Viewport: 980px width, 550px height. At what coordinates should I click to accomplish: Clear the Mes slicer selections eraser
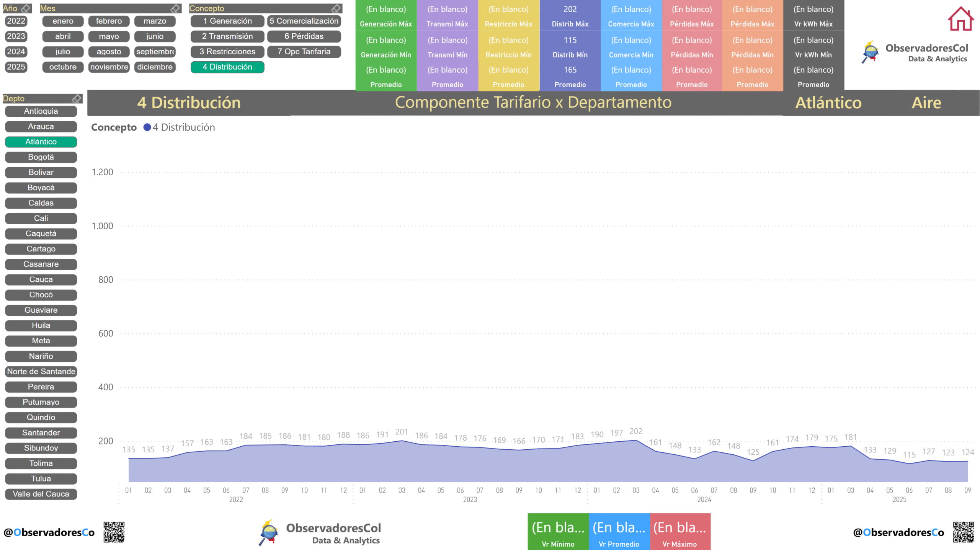coord(175,8)
